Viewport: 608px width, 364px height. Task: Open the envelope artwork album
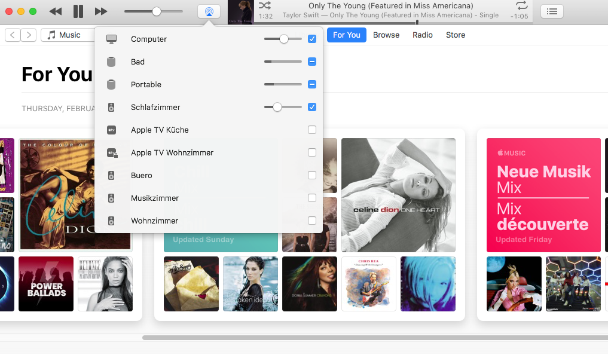pos(191,284)
